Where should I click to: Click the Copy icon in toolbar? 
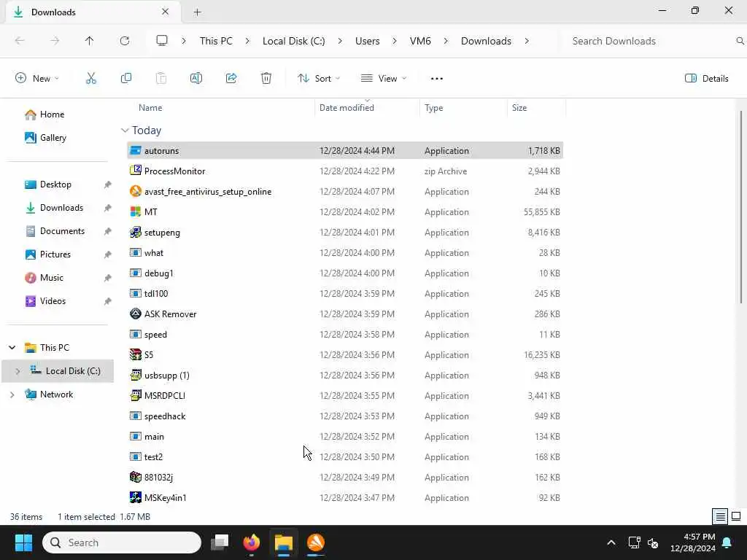pos(126,79)
